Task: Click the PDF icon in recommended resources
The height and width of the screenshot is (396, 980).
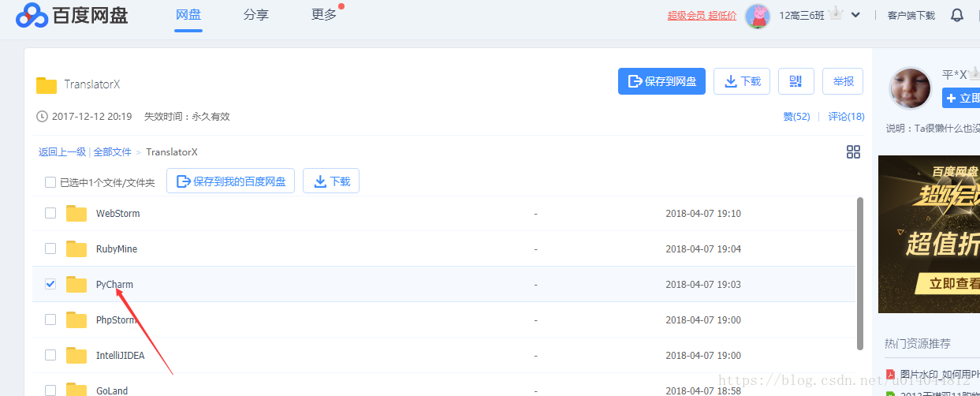Action: point(890,374)
